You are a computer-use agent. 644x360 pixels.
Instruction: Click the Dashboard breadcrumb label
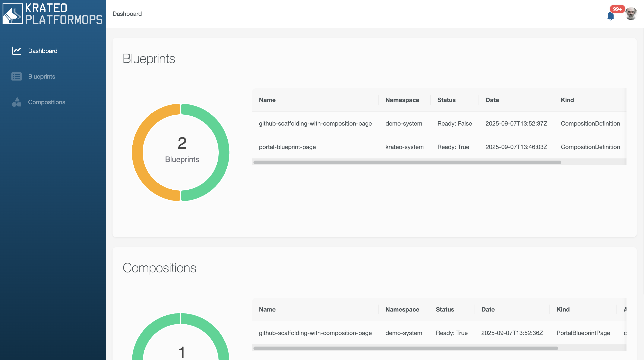127,14
